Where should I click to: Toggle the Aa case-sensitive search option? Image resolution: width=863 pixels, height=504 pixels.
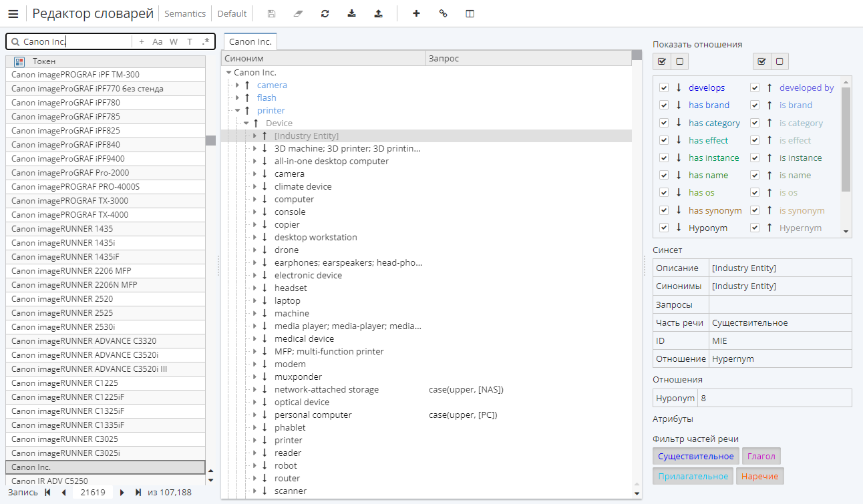point(158,42)
